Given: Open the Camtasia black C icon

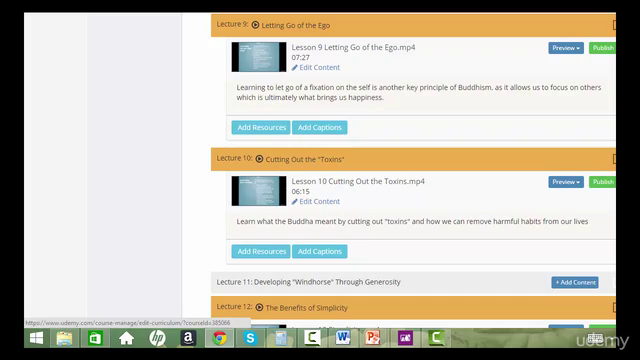Looking at the screenshot, I should point(312,338).
